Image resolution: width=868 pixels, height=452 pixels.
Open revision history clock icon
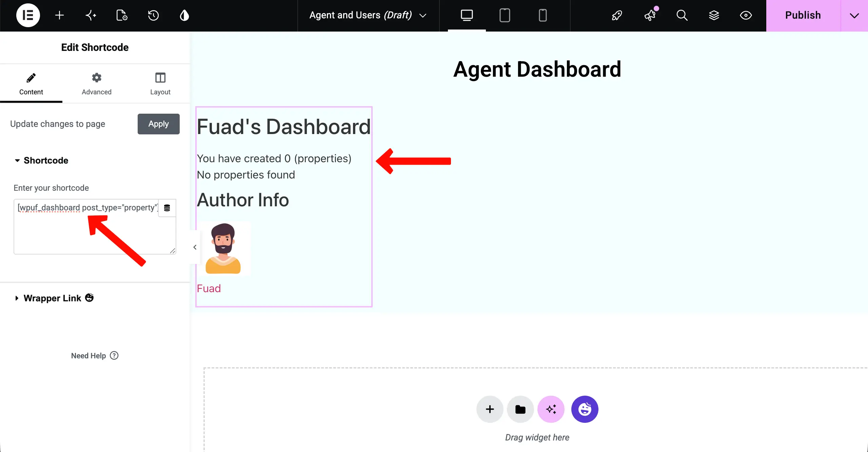point(153,15)
